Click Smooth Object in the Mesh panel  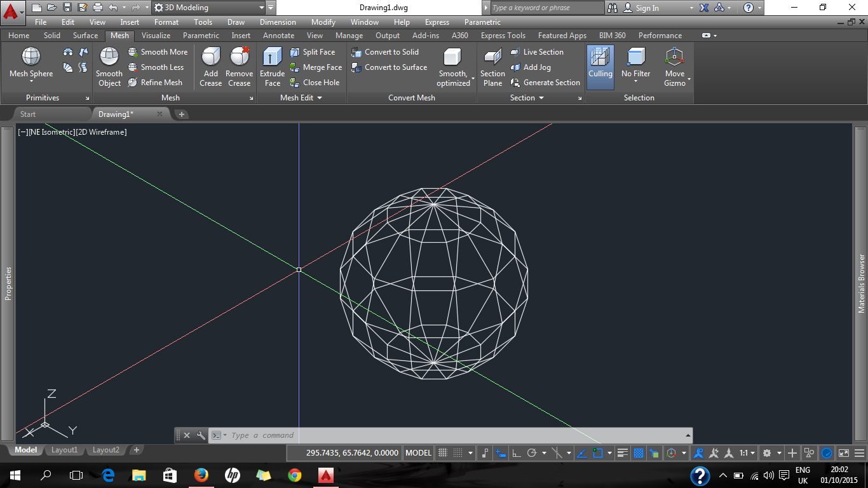point(109,67)
